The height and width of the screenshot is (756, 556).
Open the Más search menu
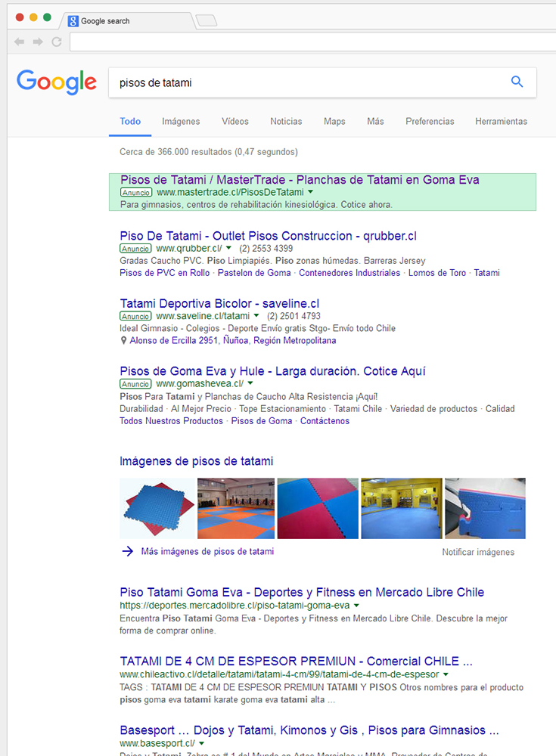click(x=375, y=122)
